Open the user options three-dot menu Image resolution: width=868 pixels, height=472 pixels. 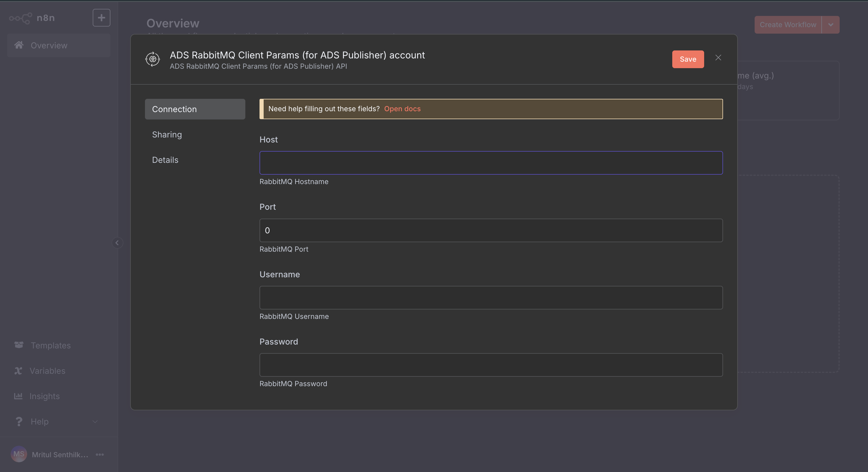click(x=99, y=455)
